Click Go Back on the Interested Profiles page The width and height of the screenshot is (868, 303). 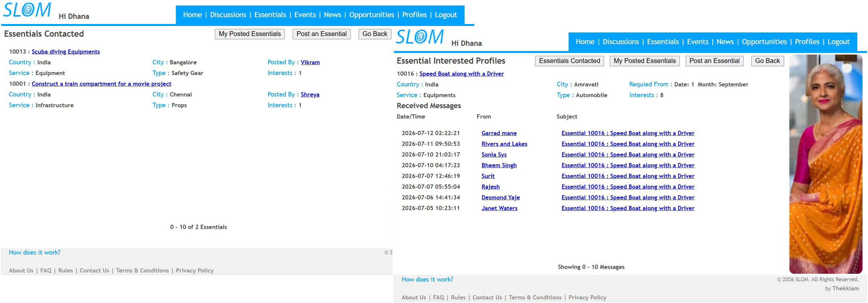point(768,61)
